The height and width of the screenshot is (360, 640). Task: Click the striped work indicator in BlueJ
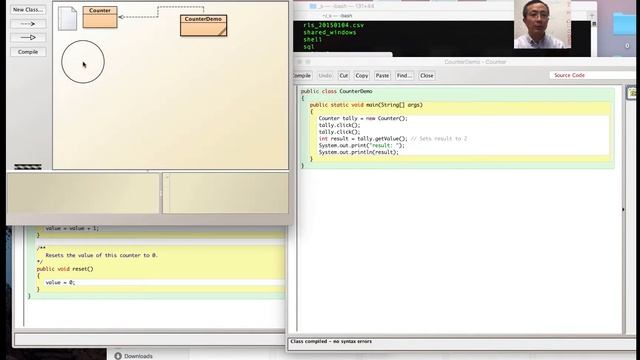coord(28,167)
